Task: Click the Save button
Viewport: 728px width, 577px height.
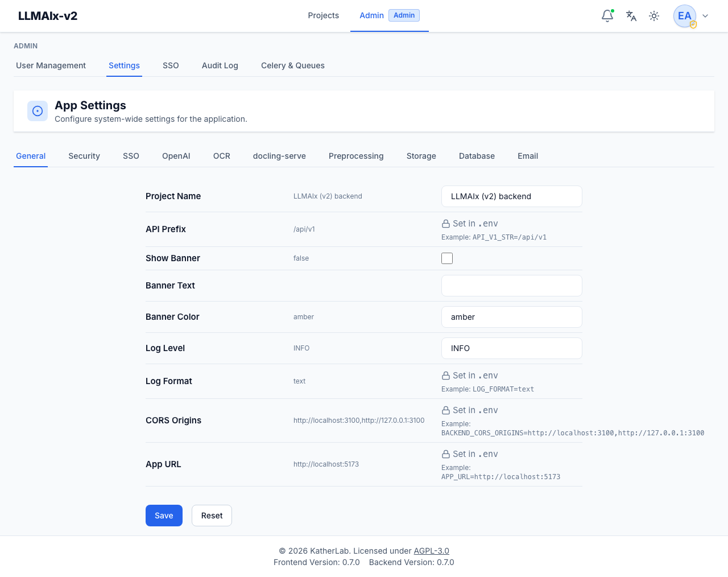Action: [x=164, y=516]
